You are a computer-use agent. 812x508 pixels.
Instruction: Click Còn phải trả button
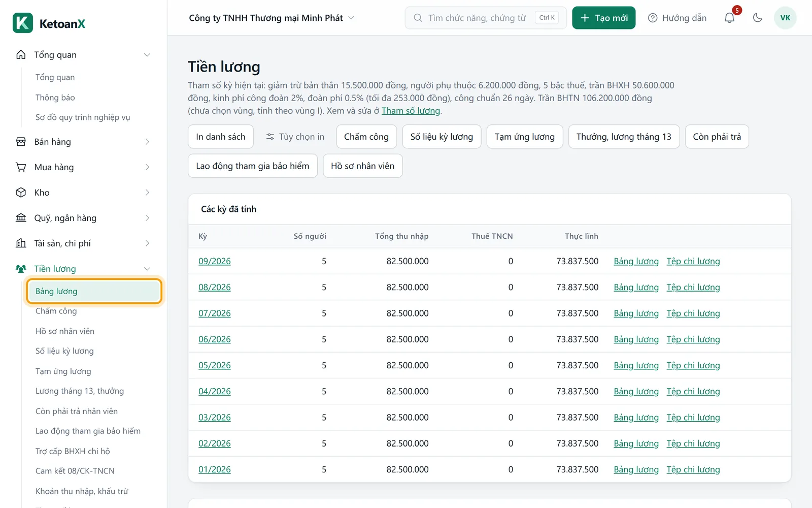717,137
